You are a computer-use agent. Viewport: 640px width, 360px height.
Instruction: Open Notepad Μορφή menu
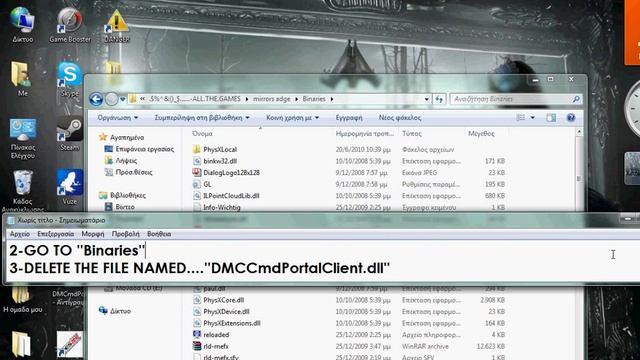[x=93, y=234]
